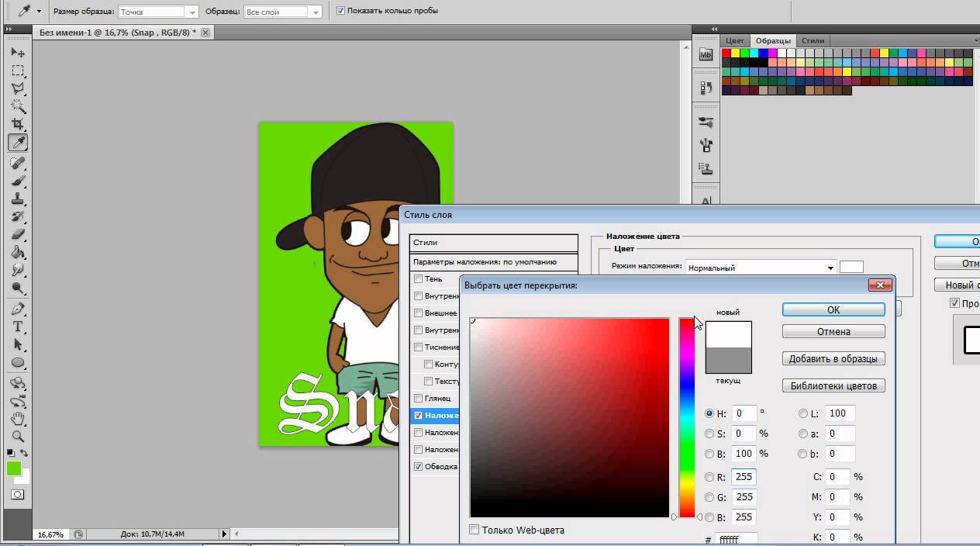980x546 pixels.
Task: Click the 16,67% zoom field in status bar
Action: coord(51,534)
